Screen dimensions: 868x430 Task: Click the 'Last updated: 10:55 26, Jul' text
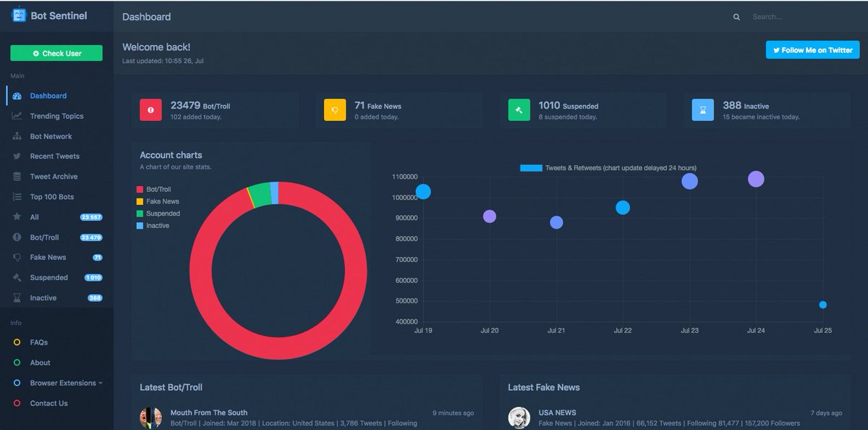[x=163, y=62]
